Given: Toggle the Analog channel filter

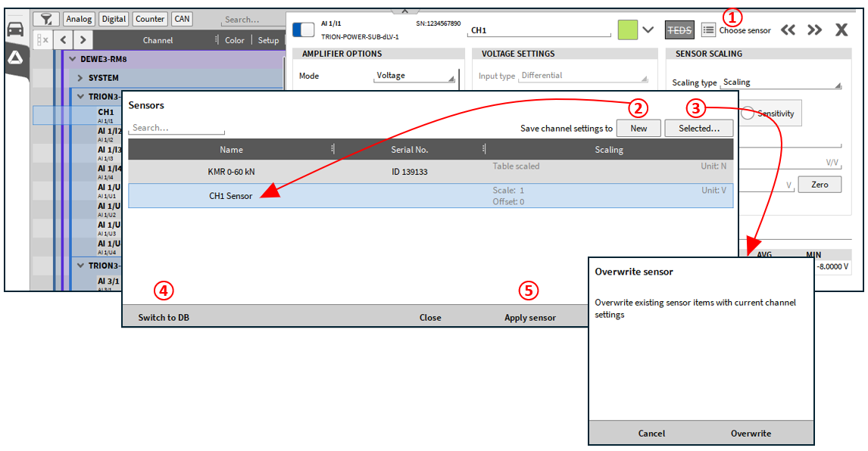Looking at the screenshot, I should coord(79,19).
